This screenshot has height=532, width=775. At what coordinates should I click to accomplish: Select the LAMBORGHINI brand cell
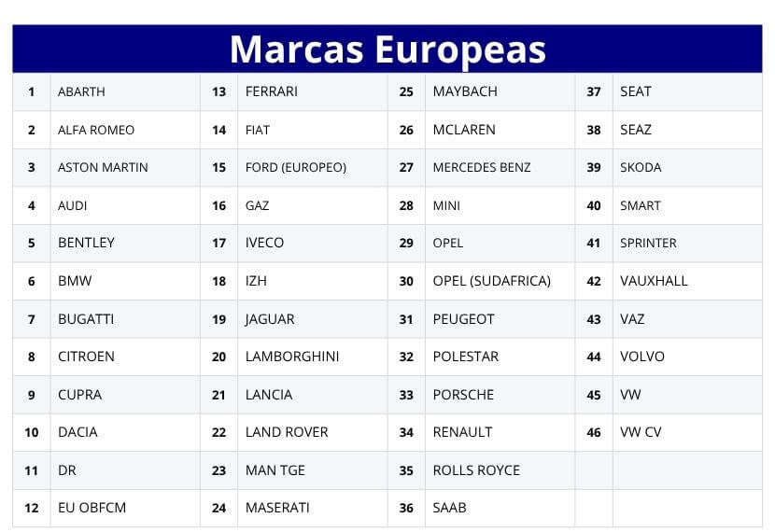313,357
